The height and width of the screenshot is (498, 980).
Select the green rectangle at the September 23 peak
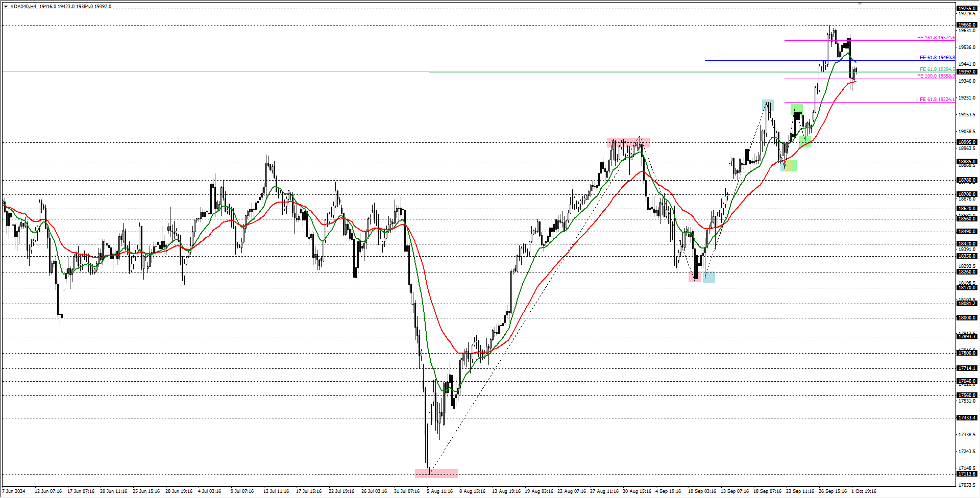coord(797,109)
